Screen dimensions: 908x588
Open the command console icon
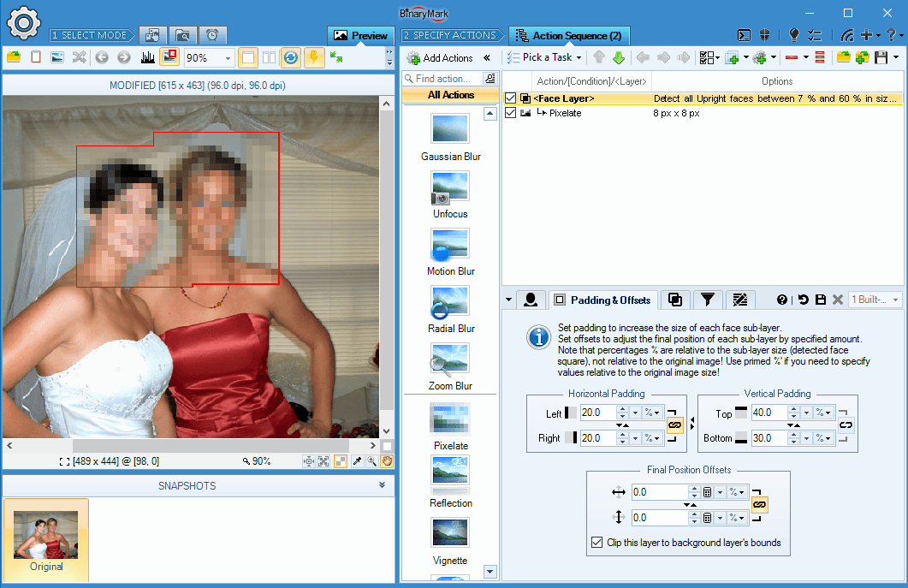[x=745, y=35]
